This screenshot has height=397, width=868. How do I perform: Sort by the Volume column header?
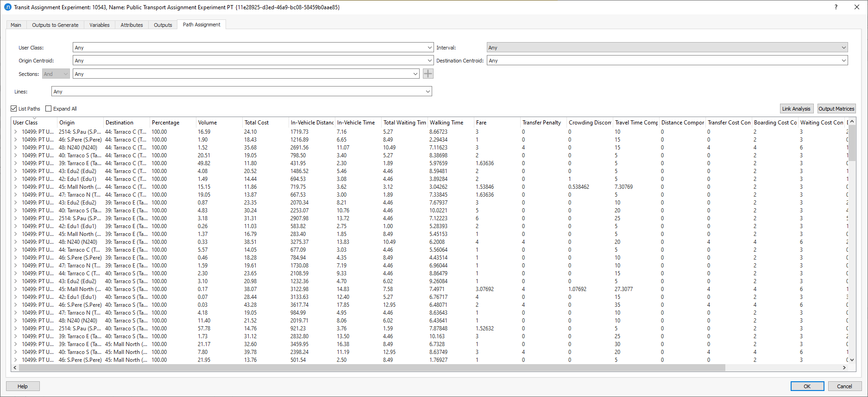pos(220,123)
